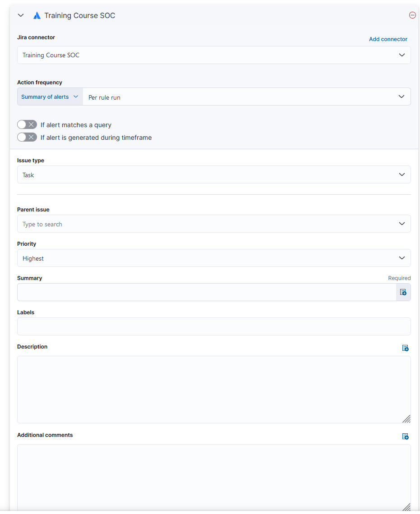Click add variable icon for Description
This screenshot has height=514, width=420.
tap(405, 348)
